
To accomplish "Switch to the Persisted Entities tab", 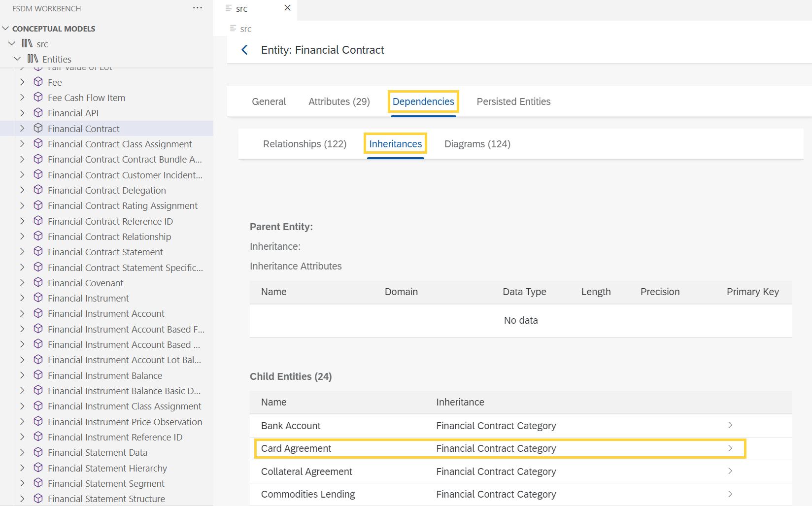I will (x=513, y=101).
